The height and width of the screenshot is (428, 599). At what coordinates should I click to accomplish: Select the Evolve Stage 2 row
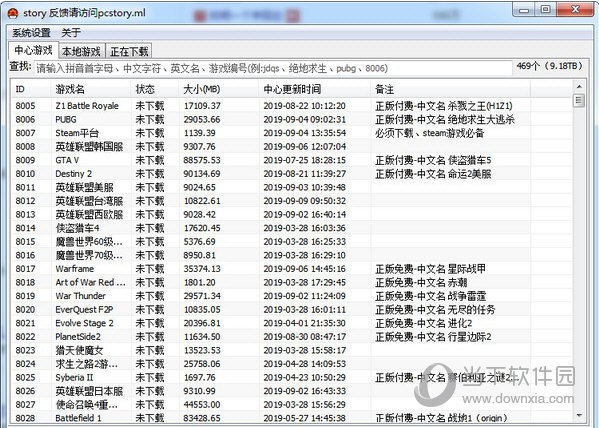click(292, 323)
